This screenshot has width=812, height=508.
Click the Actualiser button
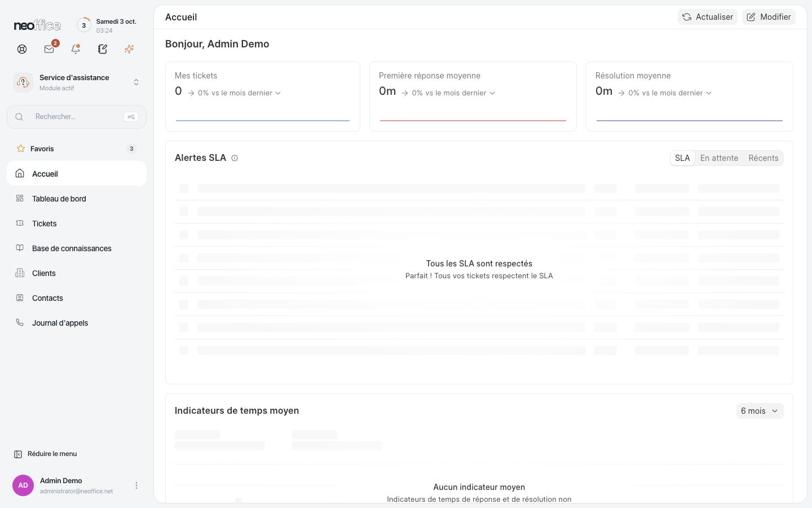click(708, 17)
